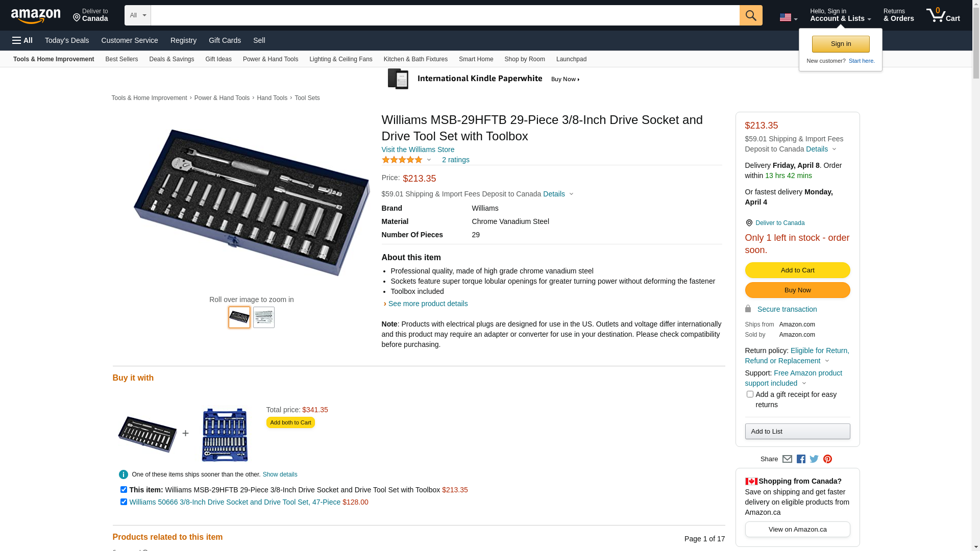Click inside the Amazon search field

pyautogui.click(x=445, y=15)
